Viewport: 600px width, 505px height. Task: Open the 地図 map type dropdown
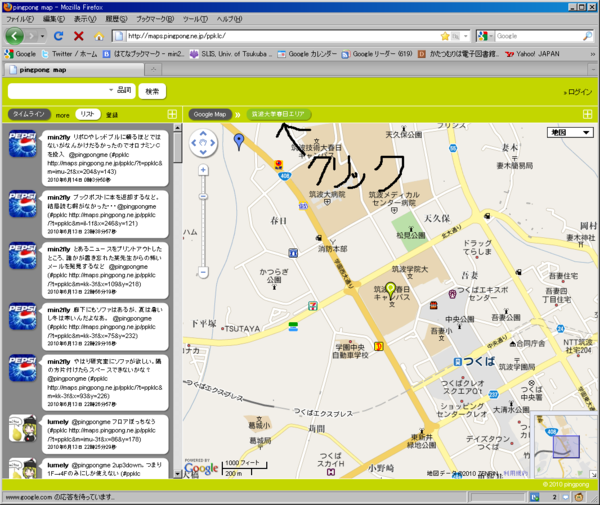[x=570, y=132]
